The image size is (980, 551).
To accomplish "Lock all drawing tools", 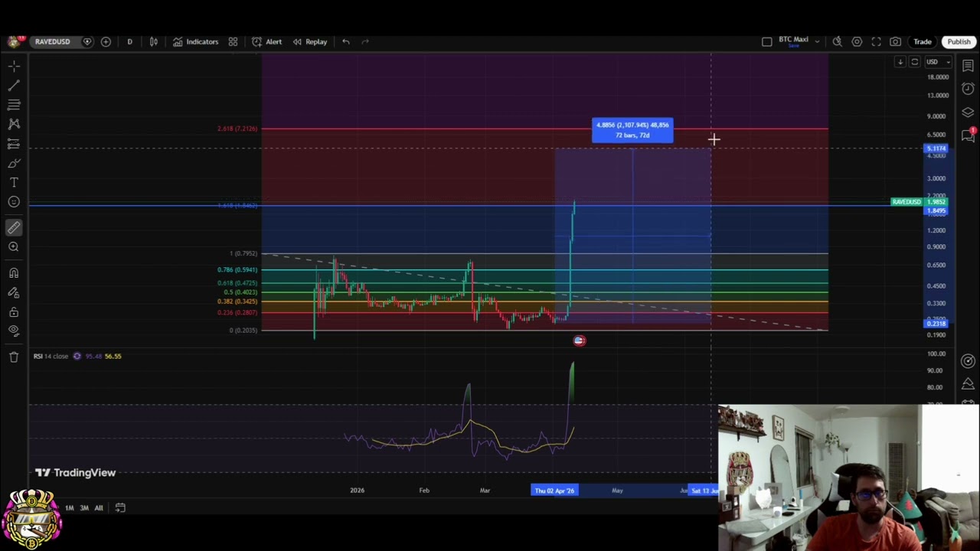I will coord(14,312).
